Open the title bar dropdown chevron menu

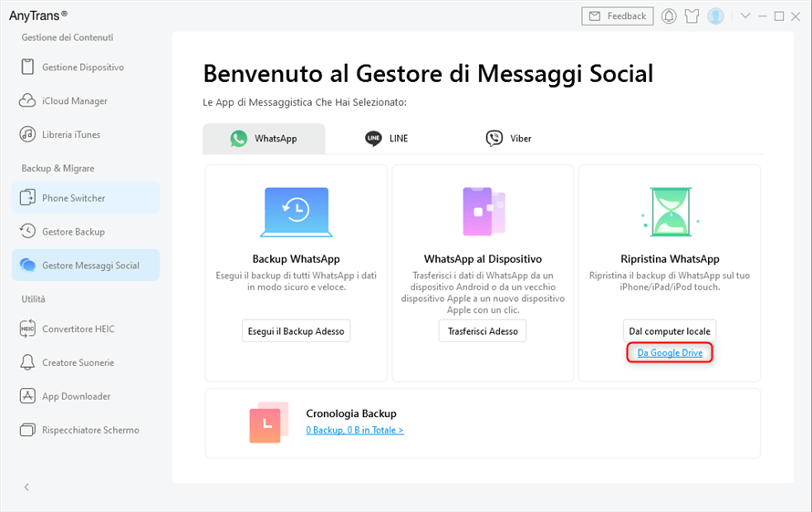click(745, 16)
